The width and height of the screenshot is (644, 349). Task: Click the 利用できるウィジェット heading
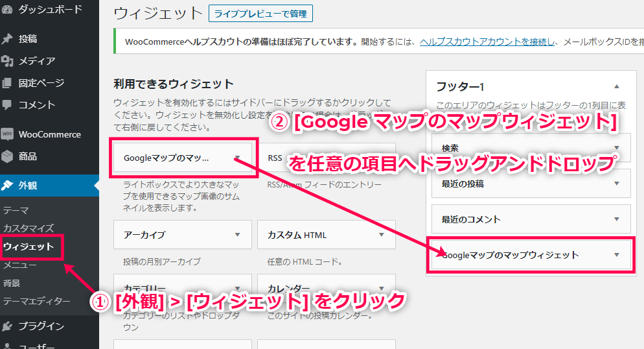(x=174, y=84)
